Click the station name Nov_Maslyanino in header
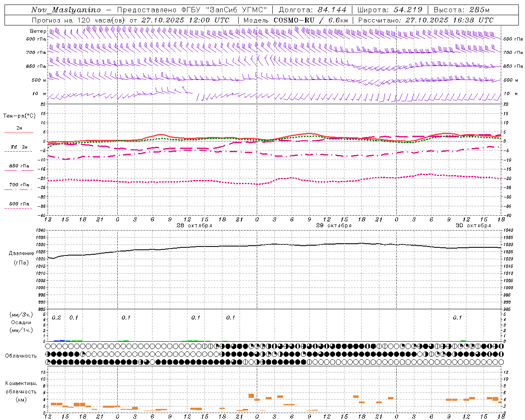Viewport: 525px width, 420px height. pyautogui.click(x=66, y=10)
